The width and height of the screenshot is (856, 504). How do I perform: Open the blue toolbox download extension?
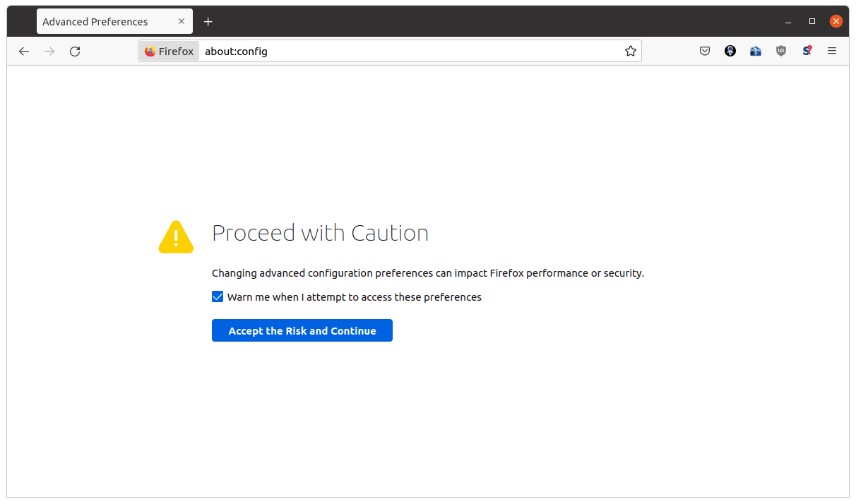pyautogui.click(x=756, y=51)
